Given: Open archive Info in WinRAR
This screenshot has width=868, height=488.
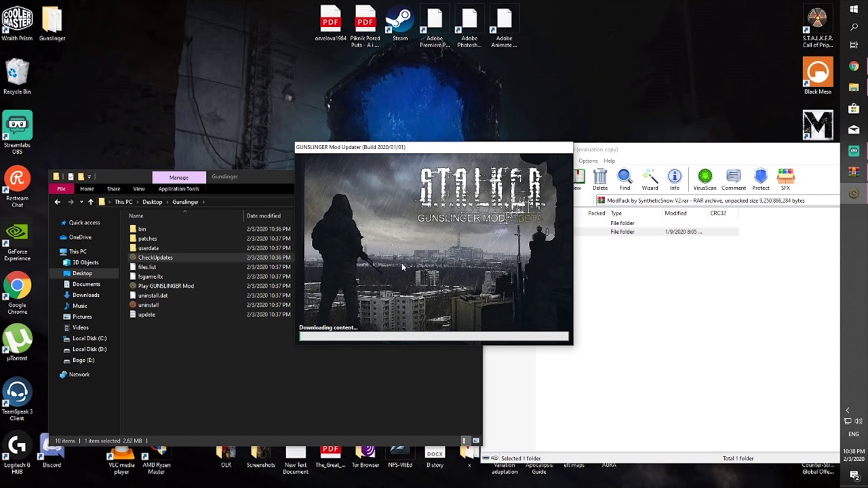Looking at the screenshot, I should [674, 180].
